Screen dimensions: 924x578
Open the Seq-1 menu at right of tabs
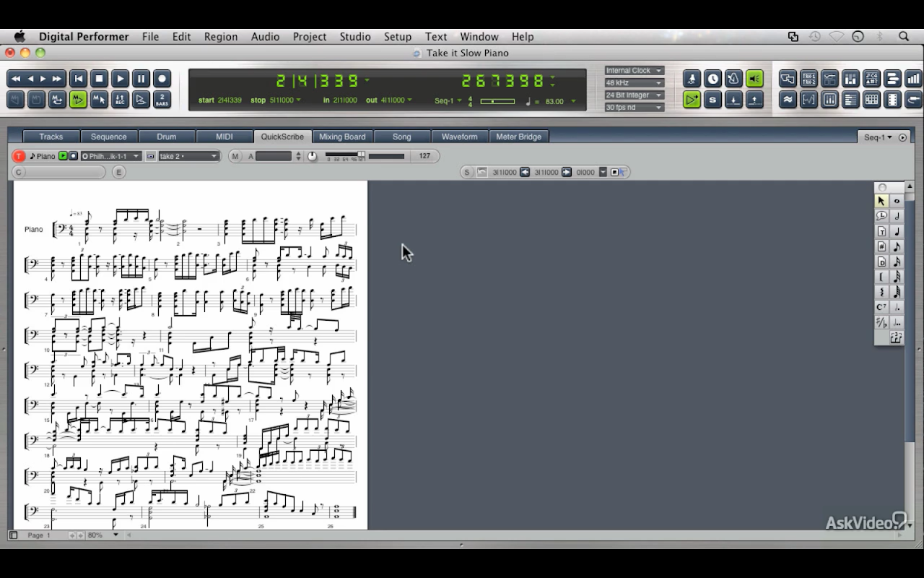[879, 137]
